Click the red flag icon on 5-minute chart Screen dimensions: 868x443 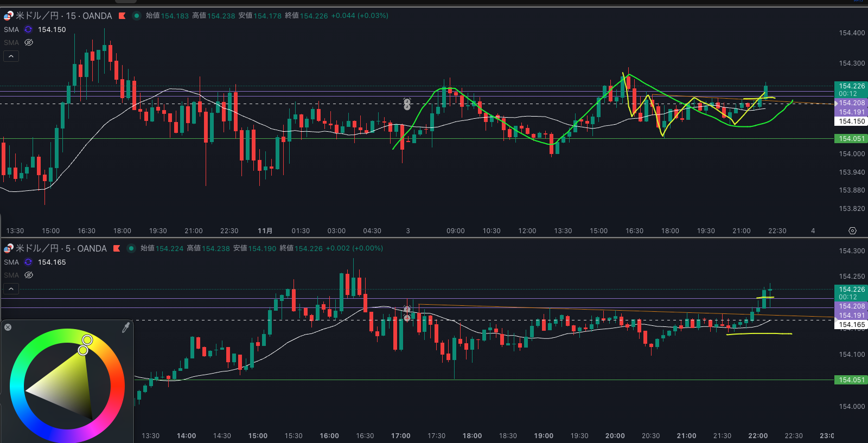click(117, 248)
